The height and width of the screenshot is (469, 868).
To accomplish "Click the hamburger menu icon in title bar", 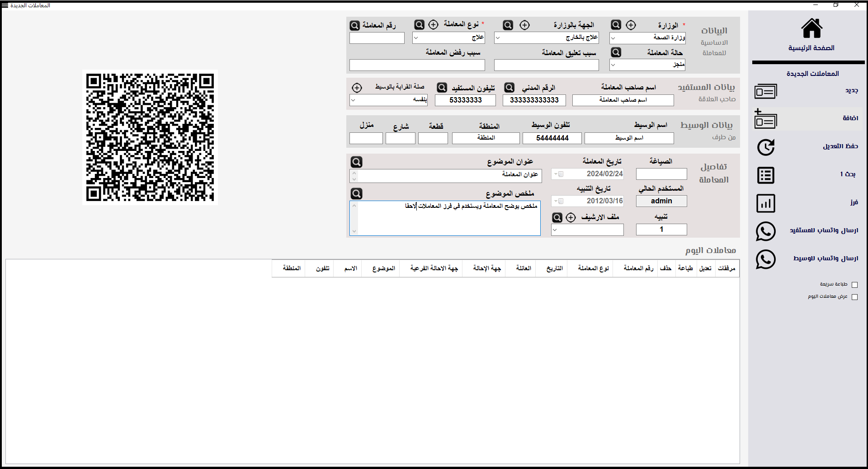I will (5, 5).
